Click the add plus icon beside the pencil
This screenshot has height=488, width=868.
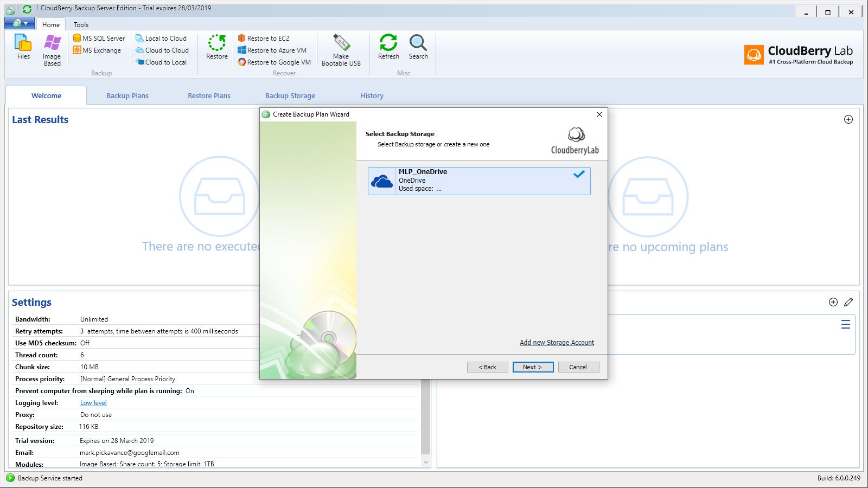click(833, 302)
